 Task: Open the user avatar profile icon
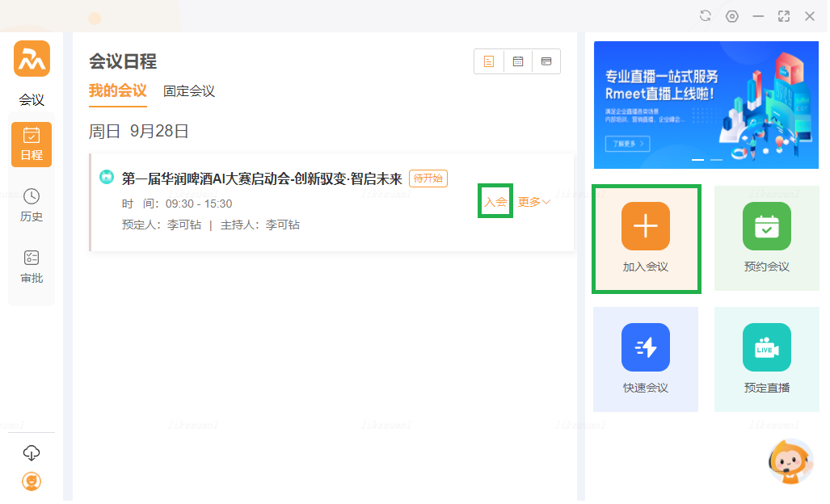click(32, 481)
